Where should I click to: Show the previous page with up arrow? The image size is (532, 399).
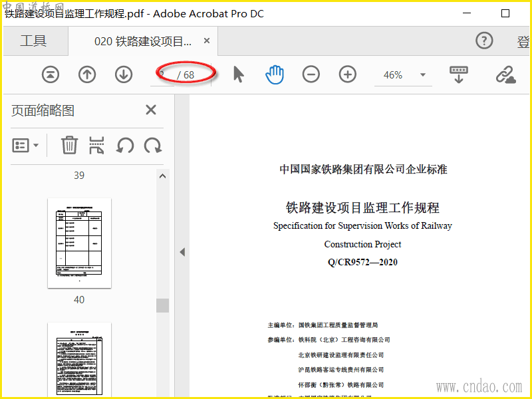click(87, 74)
